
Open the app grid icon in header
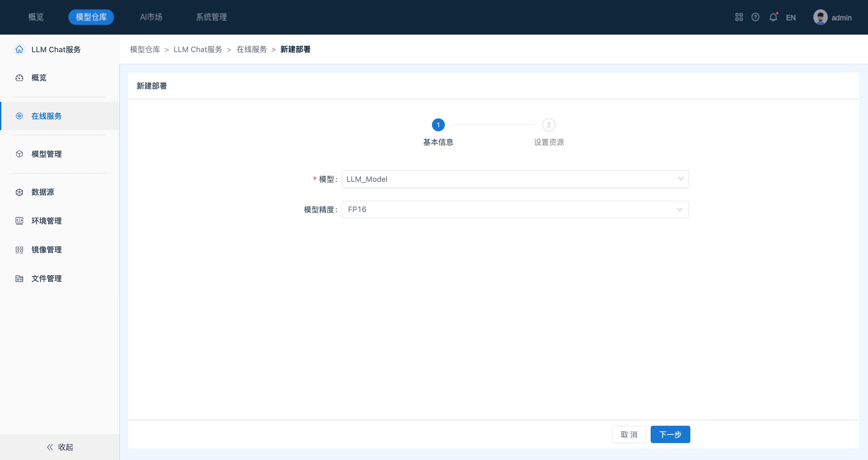[739, 17]
